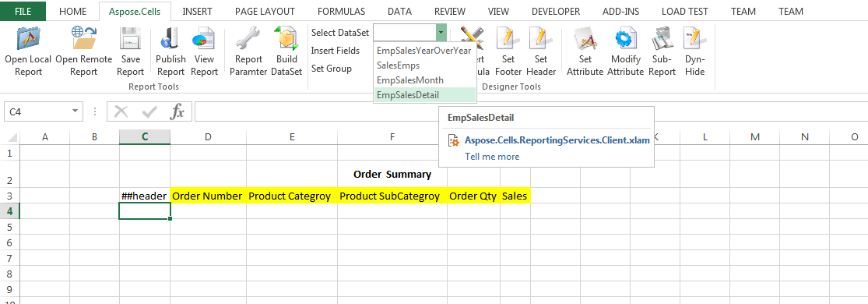868x304 pixels.
Task: Switch to the INSERT tab
Action: point(197,11)
